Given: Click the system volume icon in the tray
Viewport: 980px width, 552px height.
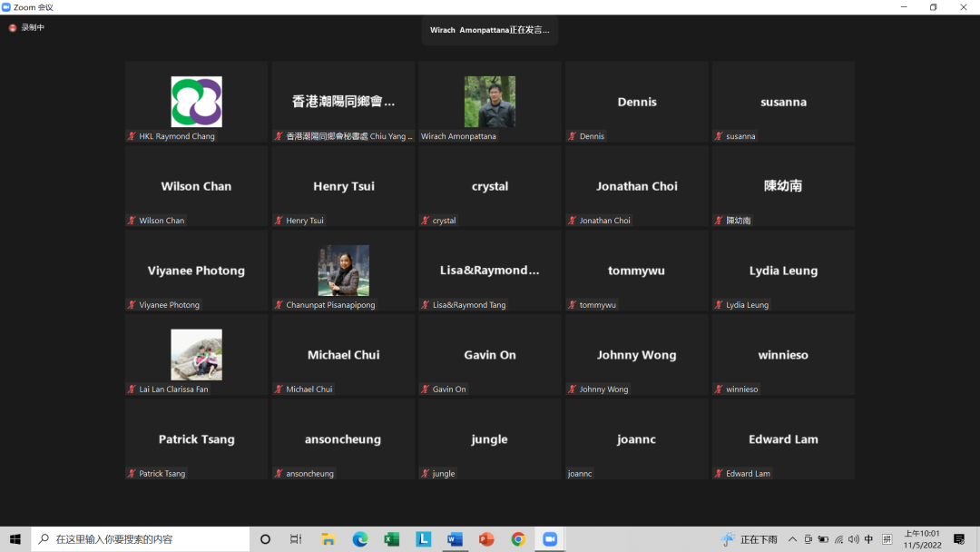Looking at the screenshot, I should click(853, 539).
